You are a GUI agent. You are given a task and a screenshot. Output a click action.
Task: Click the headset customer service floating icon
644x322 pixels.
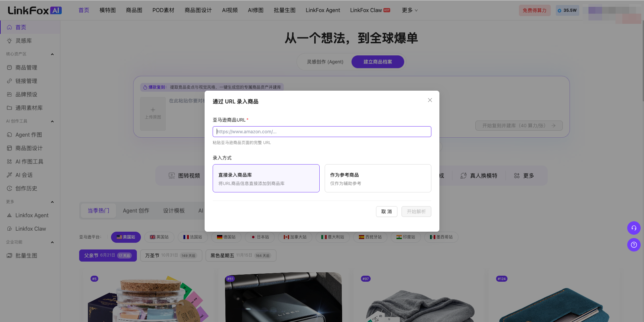click(634, 228)
